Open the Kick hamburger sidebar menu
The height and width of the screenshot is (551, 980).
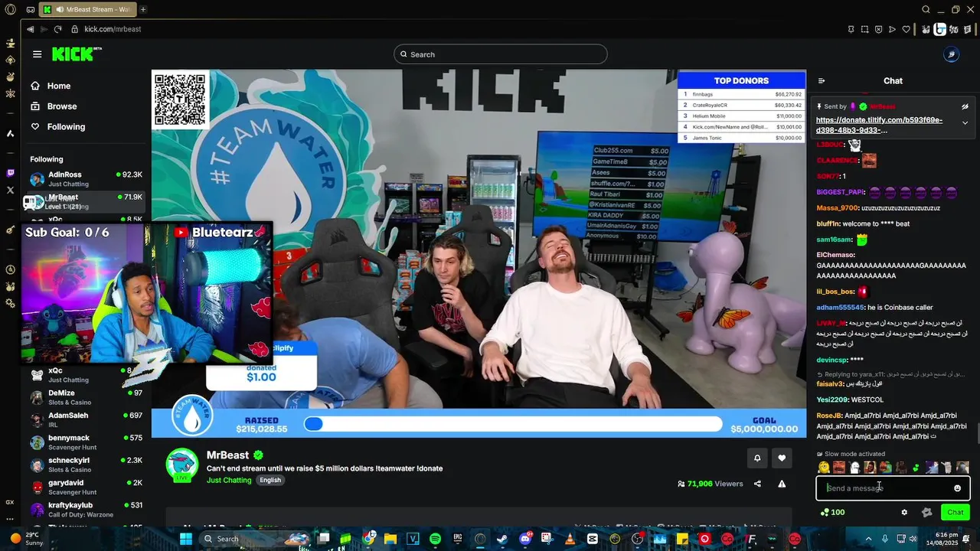37,54
